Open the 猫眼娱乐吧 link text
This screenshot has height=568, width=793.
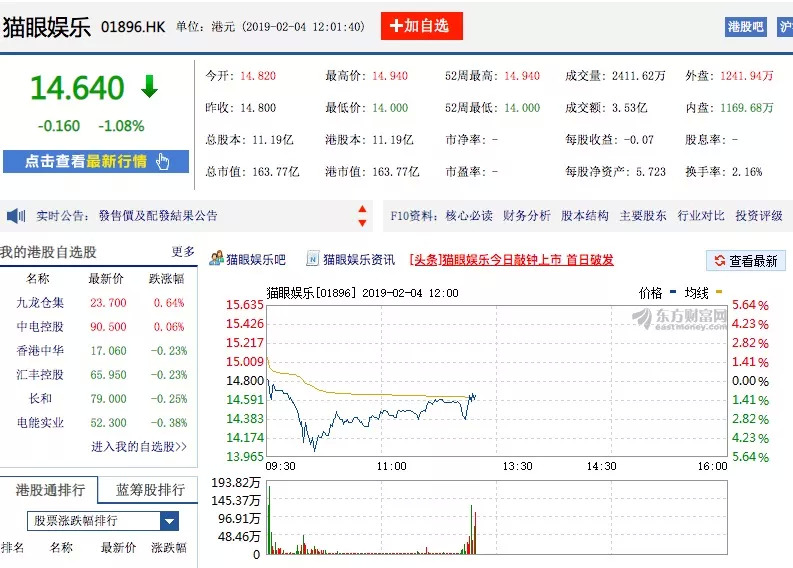256,260
